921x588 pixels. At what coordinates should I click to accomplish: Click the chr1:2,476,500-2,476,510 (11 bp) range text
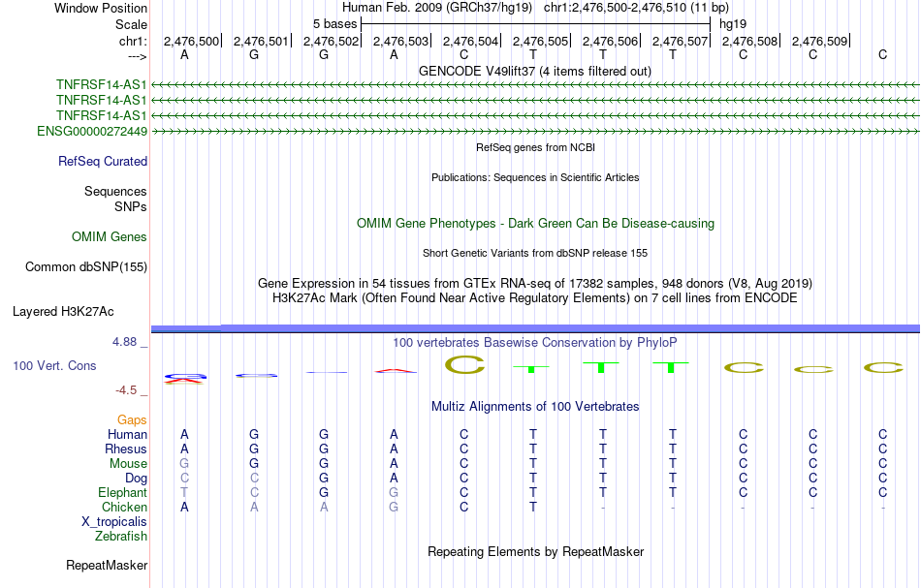636,8
